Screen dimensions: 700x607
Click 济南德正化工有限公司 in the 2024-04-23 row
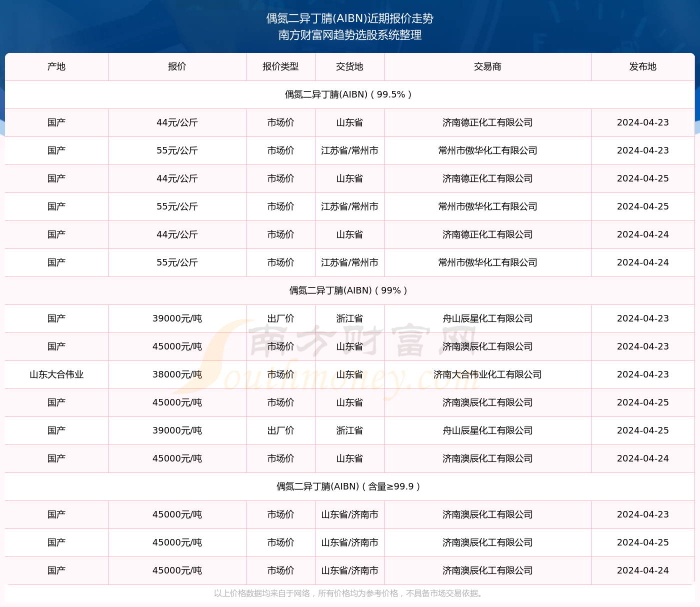[487, 122]
